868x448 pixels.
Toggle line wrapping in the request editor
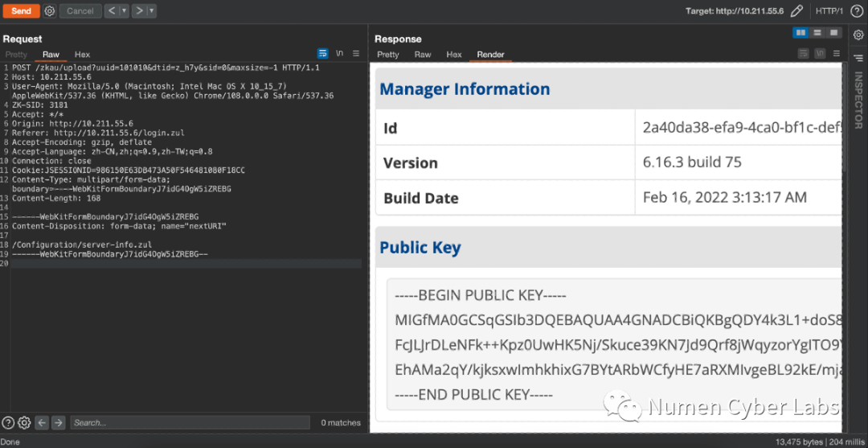tap(323, 54)
